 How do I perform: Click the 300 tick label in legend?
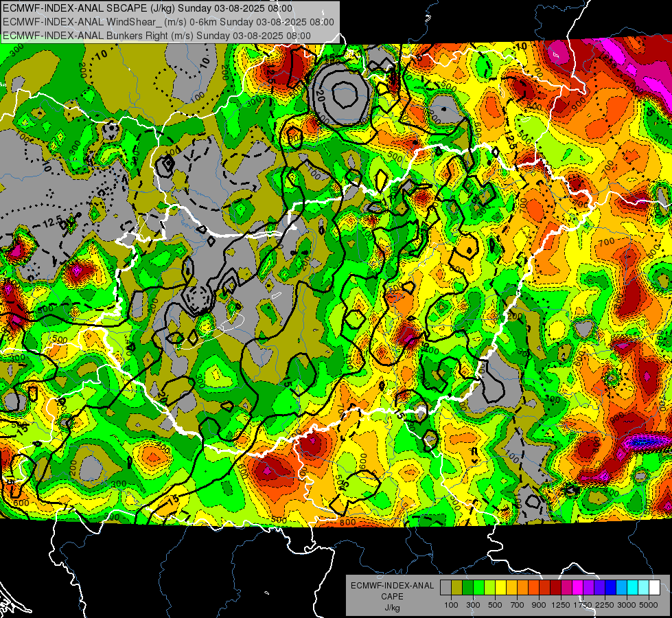(473, 605)
